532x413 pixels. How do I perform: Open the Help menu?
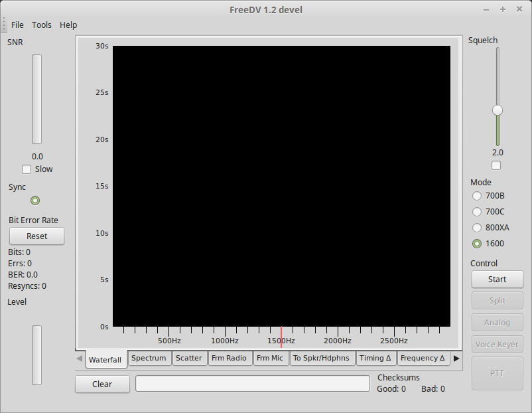pos(68,25)
